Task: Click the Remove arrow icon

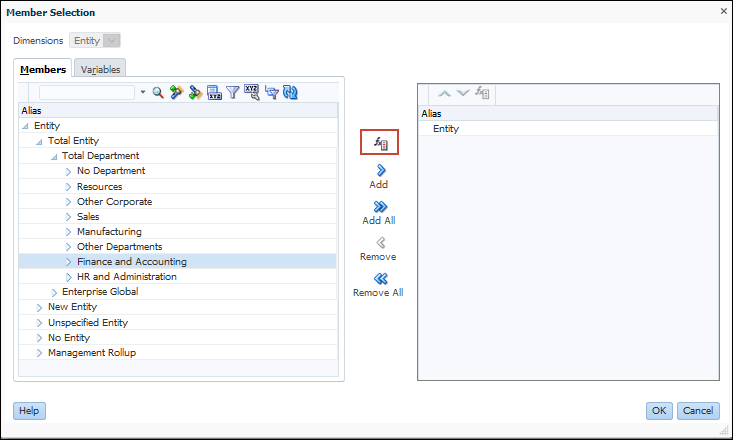Action: click(381, 243)
